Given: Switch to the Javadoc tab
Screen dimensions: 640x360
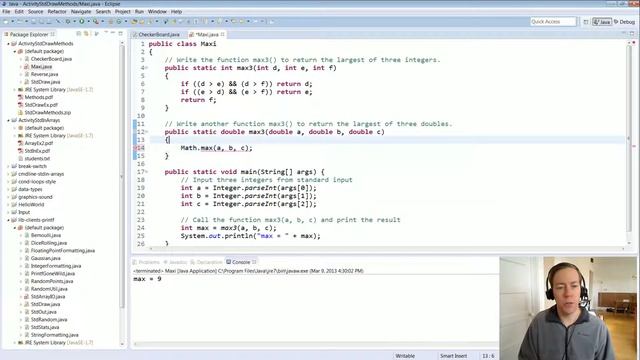Looking at the screenshot, I should coord(175,262).
